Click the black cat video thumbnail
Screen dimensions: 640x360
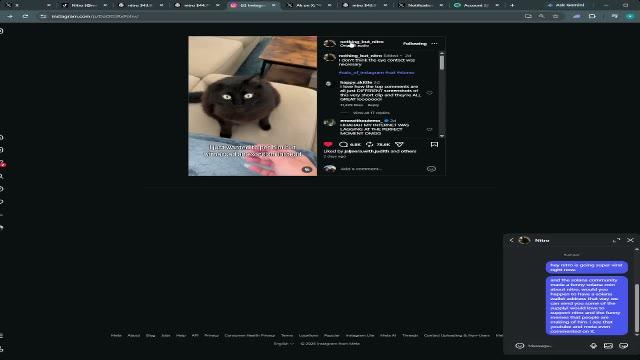click(x=253, y=106)
